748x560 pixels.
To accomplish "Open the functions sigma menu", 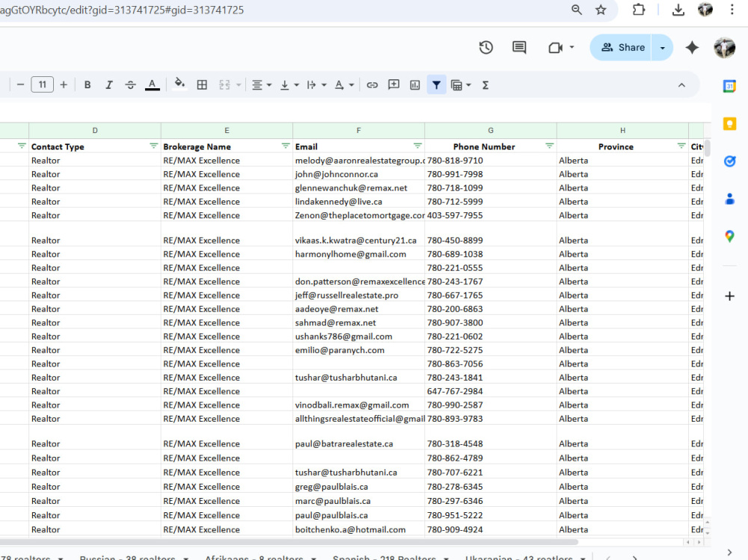I will pyautogui.click(x=485, y=85).
